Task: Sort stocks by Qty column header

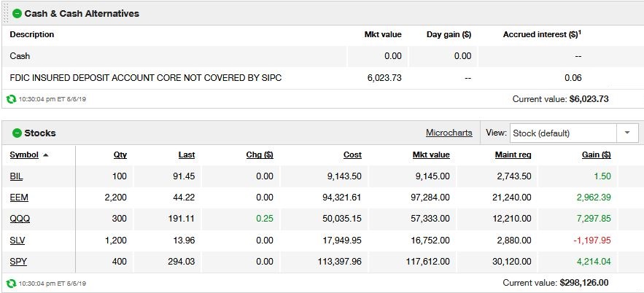Action: tap(120, 155)
